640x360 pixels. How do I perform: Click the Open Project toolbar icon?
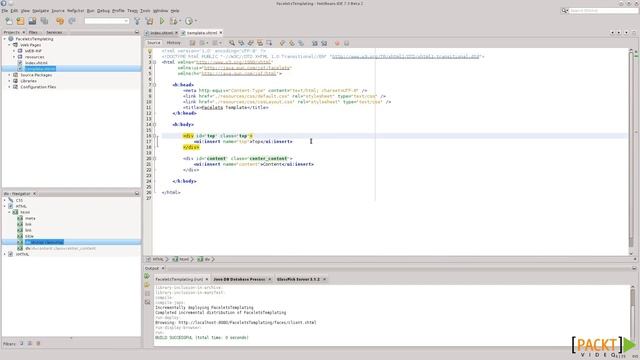32,21
